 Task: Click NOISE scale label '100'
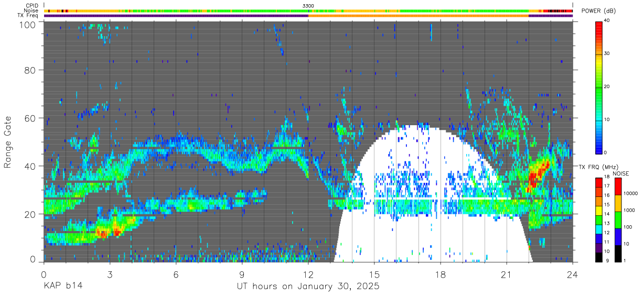tap(628, 227)
